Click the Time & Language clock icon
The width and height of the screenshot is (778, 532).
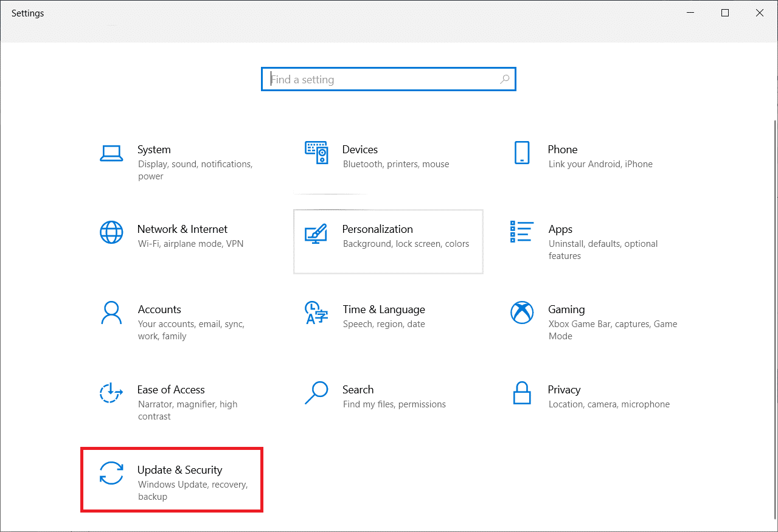pyautogui.click(x=316, y=313)
